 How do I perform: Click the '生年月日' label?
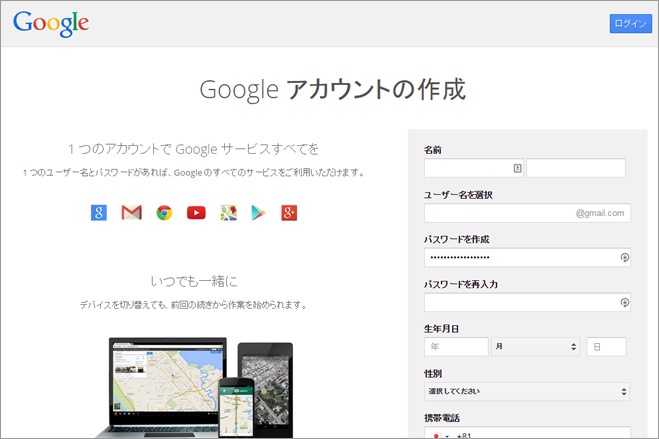click(441, 329)
